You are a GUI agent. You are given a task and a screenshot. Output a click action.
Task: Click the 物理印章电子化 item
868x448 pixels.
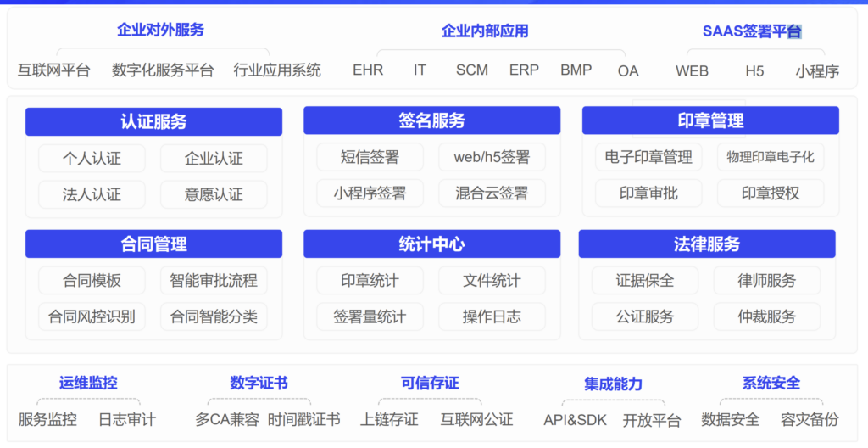pos(771,157)
